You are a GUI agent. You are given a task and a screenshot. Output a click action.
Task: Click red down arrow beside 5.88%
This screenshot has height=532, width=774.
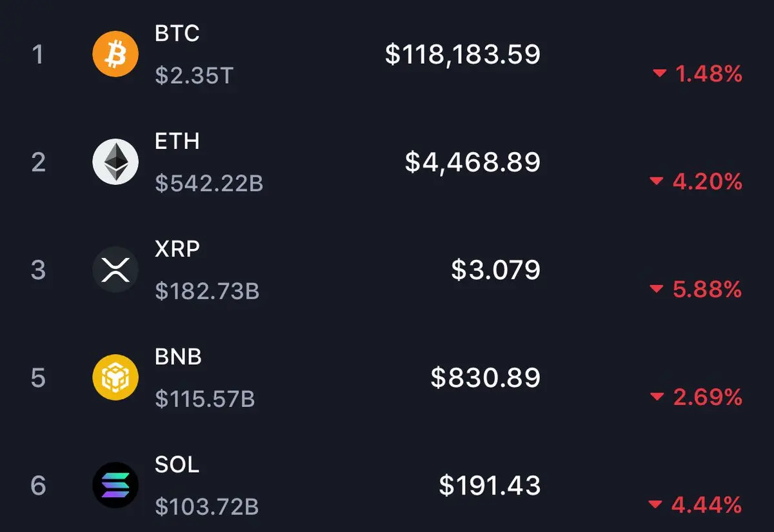click(x=657, y=290)
